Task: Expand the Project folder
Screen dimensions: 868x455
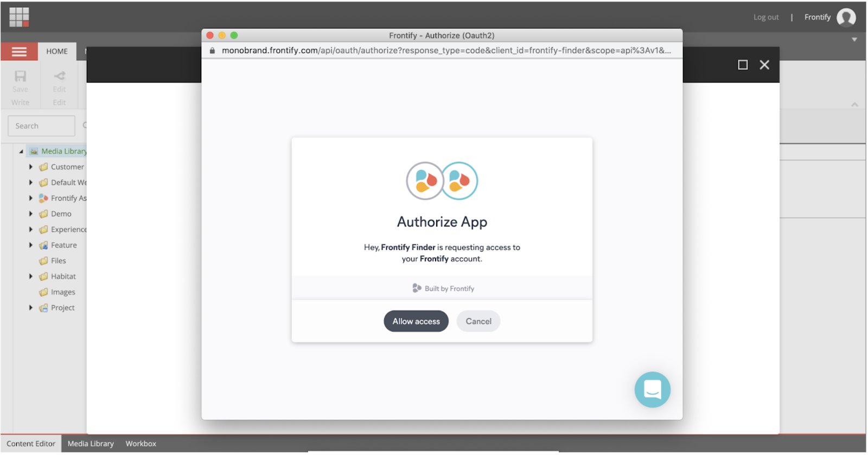Action: (x=31, y=308)
